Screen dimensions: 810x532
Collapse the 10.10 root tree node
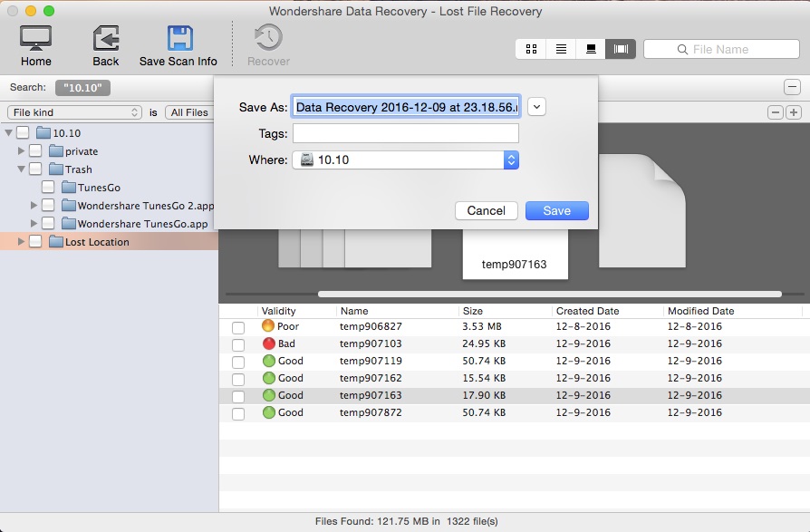click(x=8, y=132)
